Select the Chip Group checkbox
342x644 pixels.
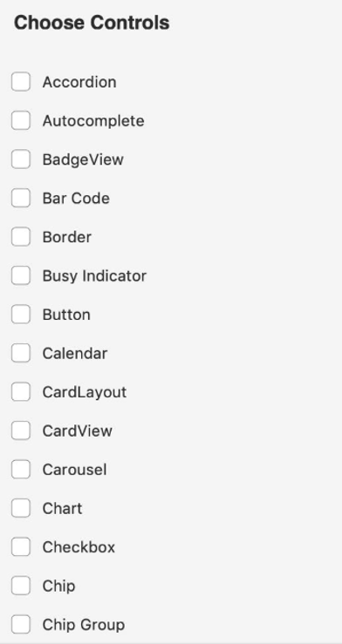[21, 624]
